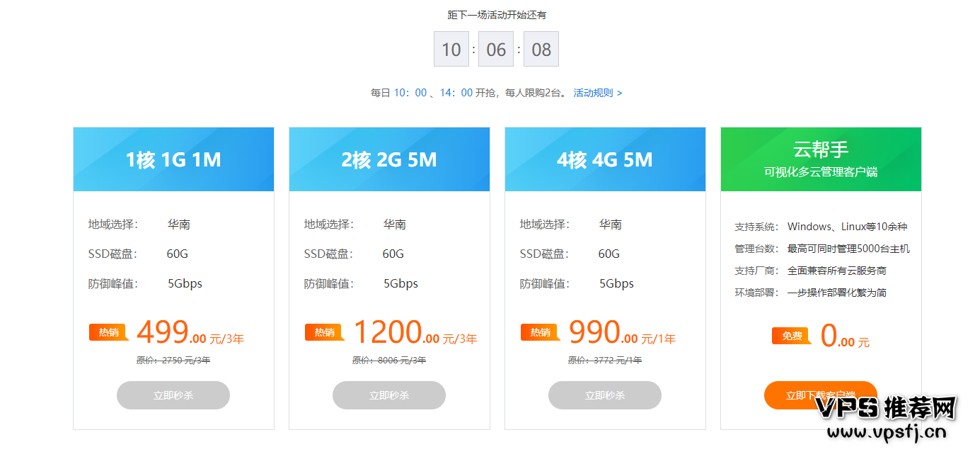Click the 原价: 2750 元/3年 strikethrough text
Image resolution: width=980 pixels, height=459 pixels.
click(173, 361)
